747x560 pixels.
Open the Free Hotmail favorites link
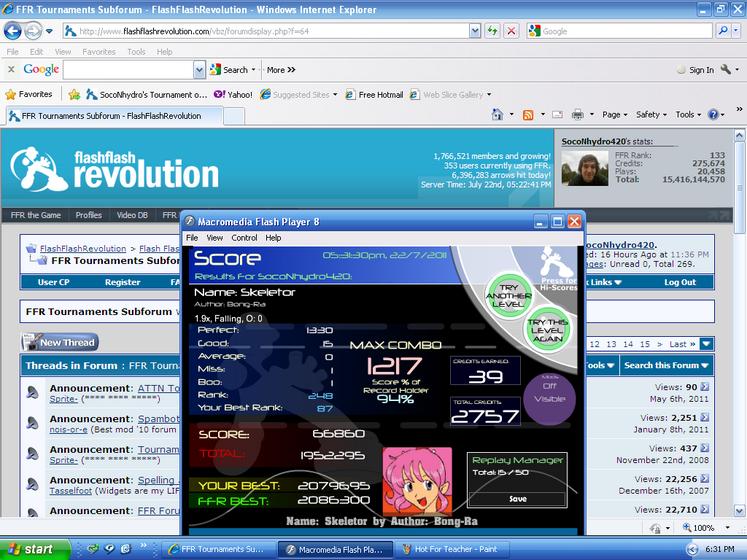374,94
